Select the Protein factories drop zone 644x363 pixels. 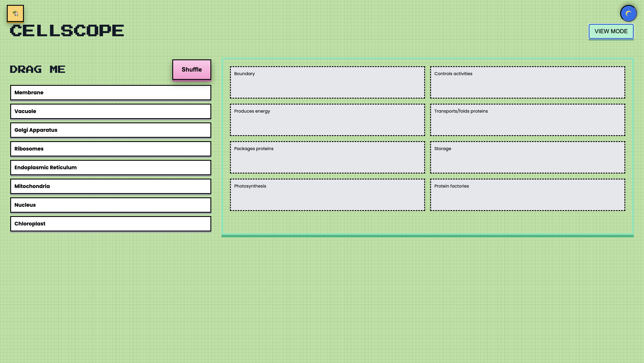pos(528,195)
